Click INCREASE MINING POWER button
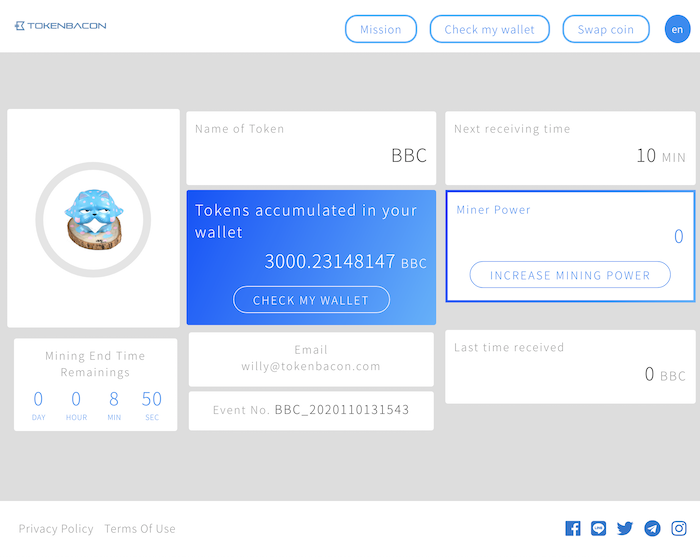The image size is (700, 557). [x=570, y=275]
